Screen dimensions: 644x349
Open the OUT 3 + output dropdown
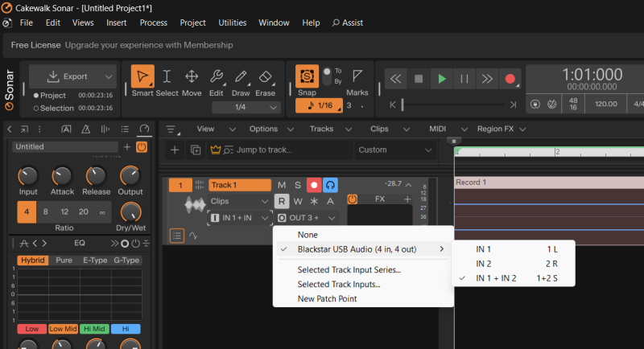point(307,218)
